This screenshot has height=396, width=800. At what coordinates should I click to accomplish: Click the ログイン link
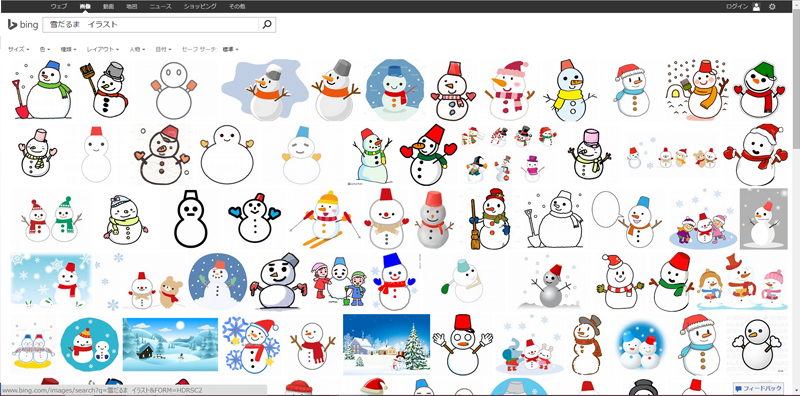738,7
